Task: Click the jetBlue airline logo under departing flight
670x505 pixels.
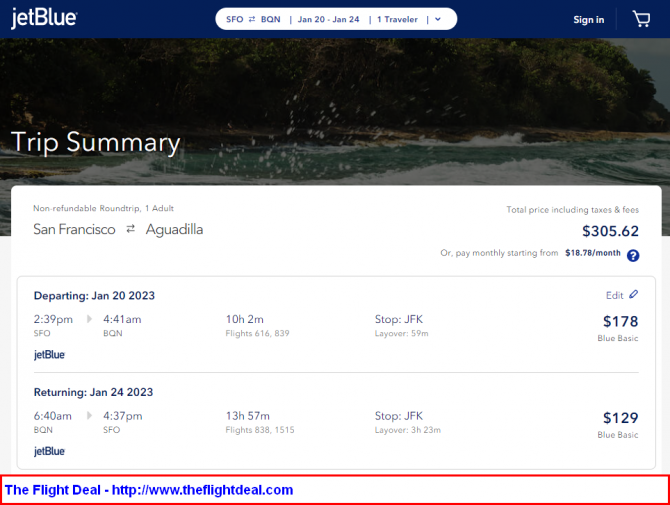Action: (49, 355)
